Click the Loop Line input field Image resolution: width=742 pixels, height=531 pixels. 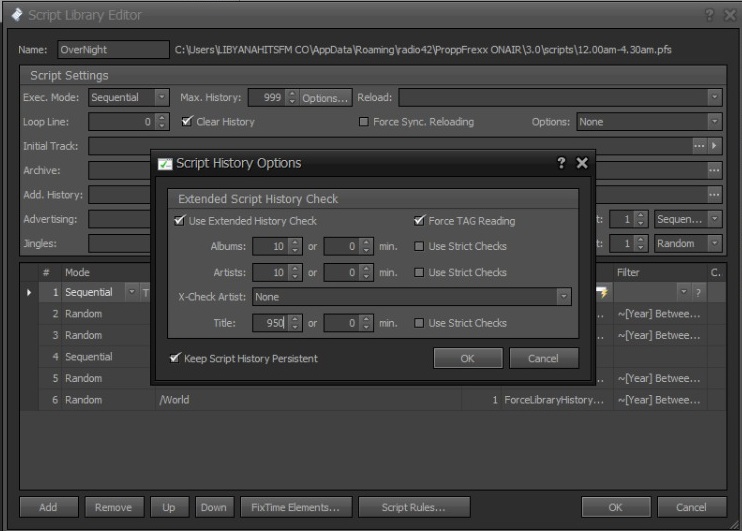(x=122, y=122)
